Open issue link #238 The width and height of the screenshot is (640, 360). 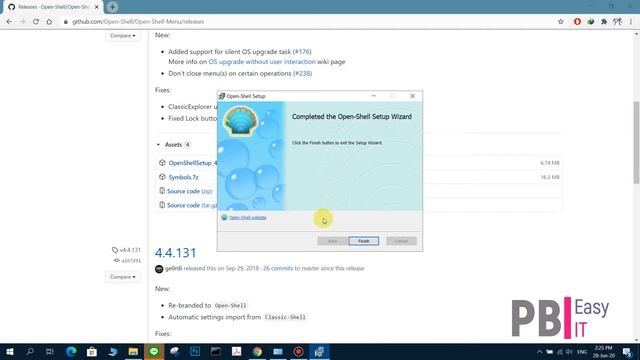click(x=302, y=73)
